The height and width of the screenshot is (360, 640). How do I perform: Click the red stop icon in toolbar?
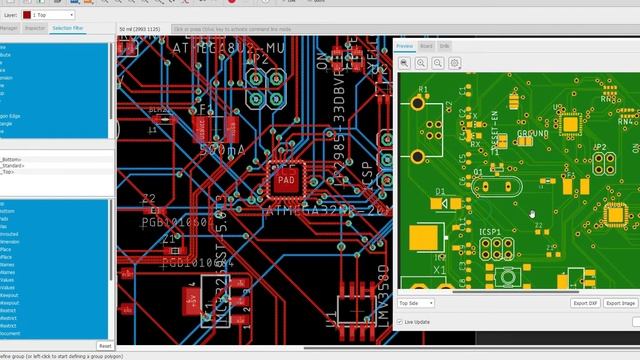232,1
